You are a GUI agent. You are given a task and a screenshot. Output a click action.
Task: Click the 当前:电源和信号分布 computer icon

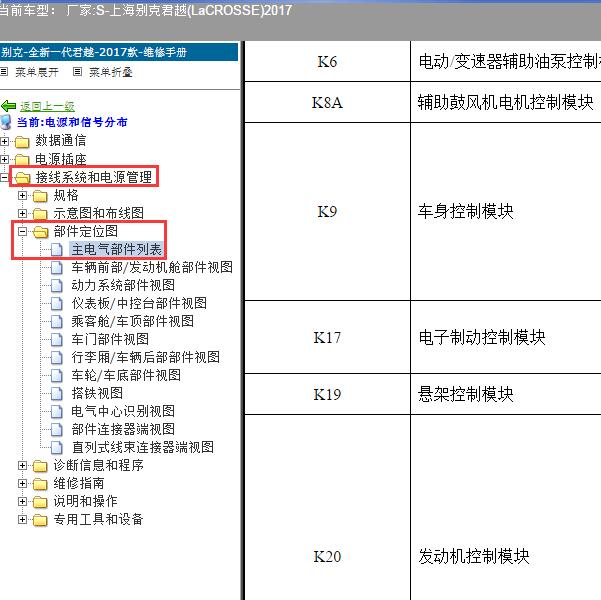click(6, 122)
